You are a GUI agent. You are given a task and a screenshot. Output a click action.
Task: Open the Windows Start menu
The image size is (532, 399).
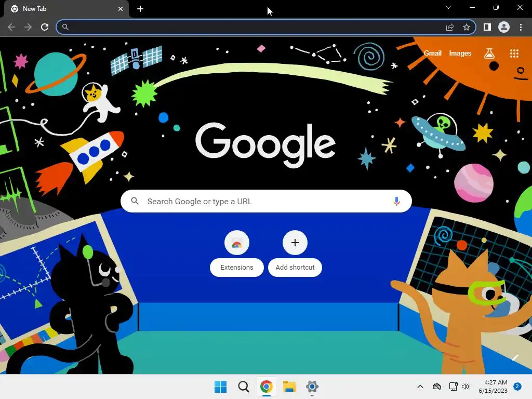tap(220, 387)
